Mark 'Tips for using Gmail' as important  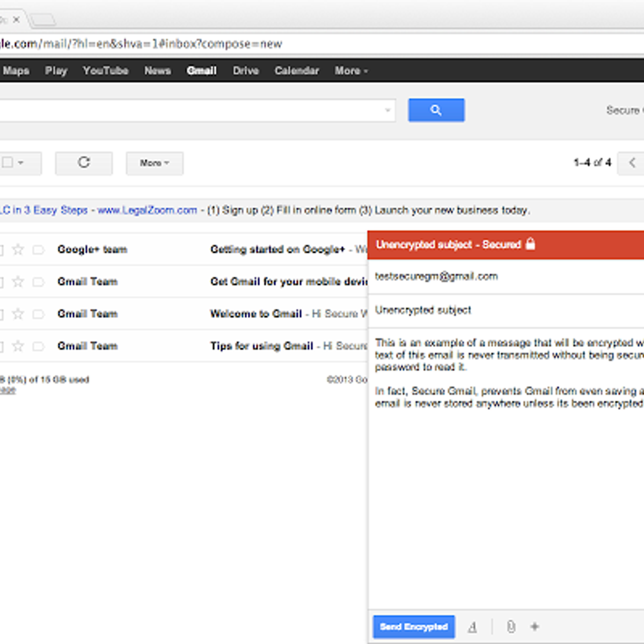38,346
